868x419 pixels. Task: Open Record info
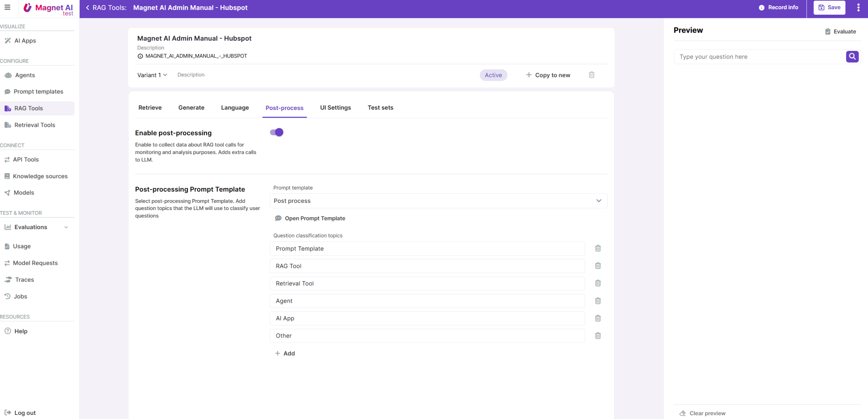coord(778,7)
